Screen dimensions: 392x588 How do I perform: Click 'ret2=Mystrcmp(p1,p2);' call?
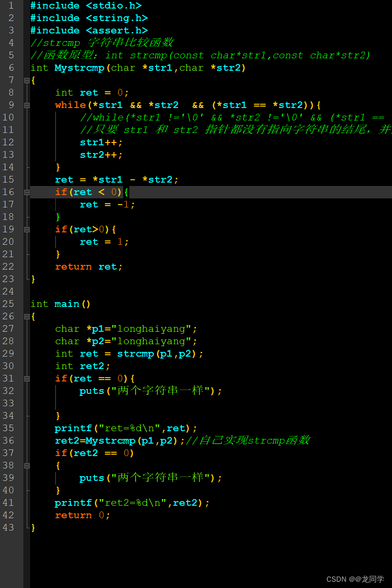point(120,441)
